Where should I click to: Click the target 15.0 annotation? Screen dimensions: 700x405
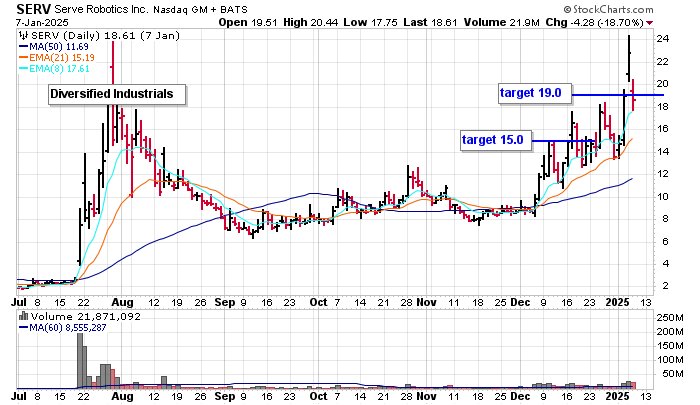click(x=496, y=140)
